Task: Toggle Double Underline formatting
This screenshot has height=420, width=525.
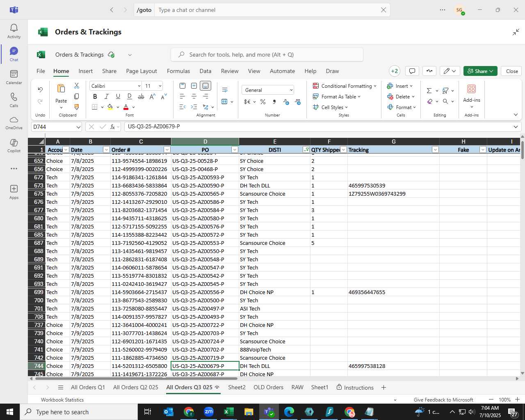Action: (x=130, y=96)
